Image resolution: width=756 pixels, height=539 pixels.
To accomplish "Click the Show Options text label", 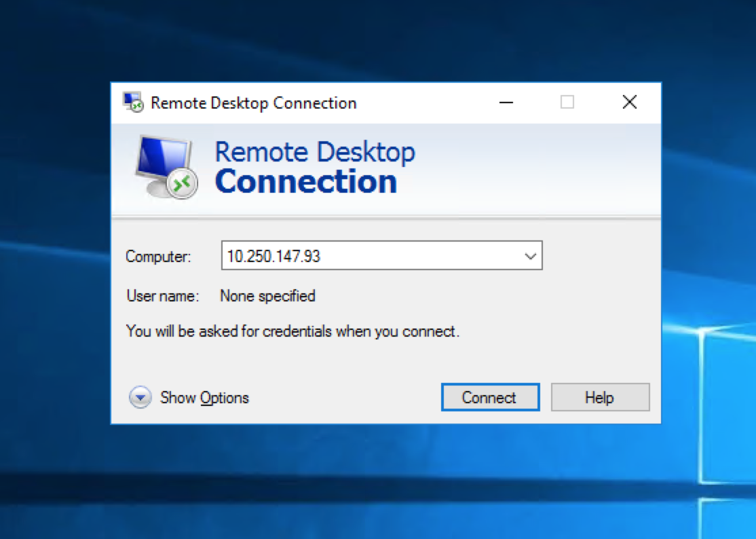I will (x=204, y=398).
